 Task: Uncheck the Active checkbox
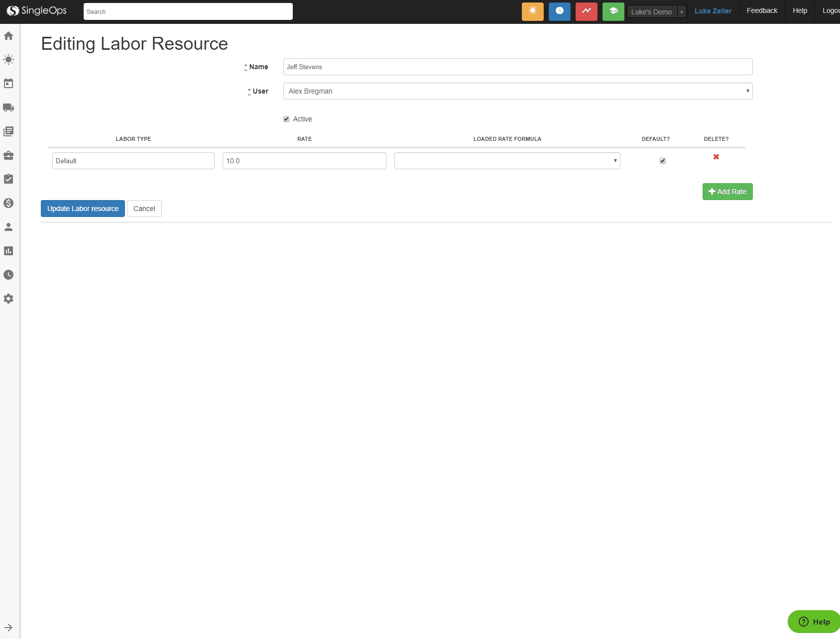click(x=286, y=119)
